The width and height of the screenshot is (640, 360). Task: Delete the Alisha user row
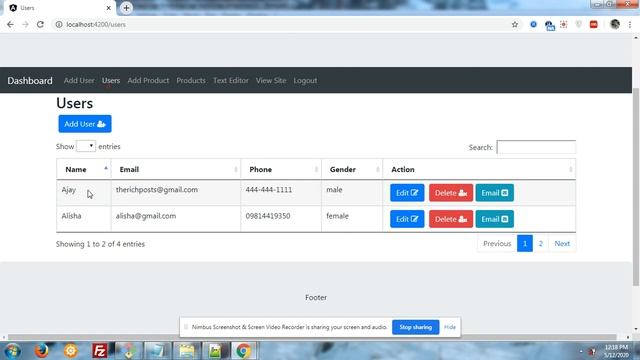click(x=451, y=219)
